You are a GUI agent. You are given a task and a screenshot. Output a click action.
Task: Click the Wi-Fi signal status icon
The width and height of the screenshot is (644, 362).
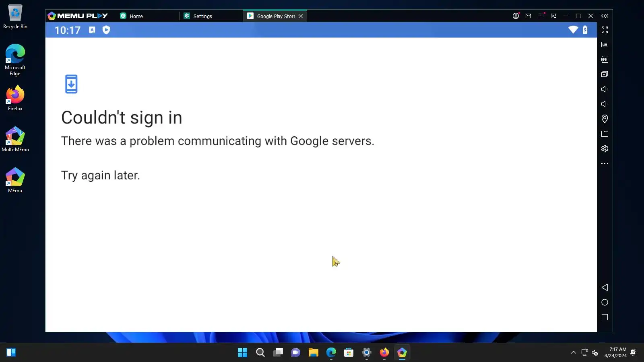[573, 29]
